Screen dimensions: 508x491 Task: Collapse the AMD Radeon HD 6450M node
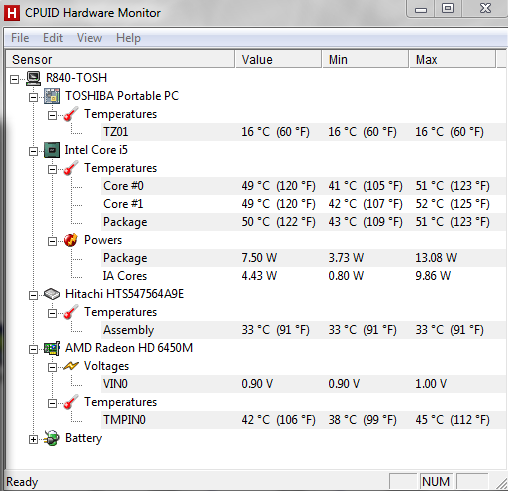tap(33, 349)
